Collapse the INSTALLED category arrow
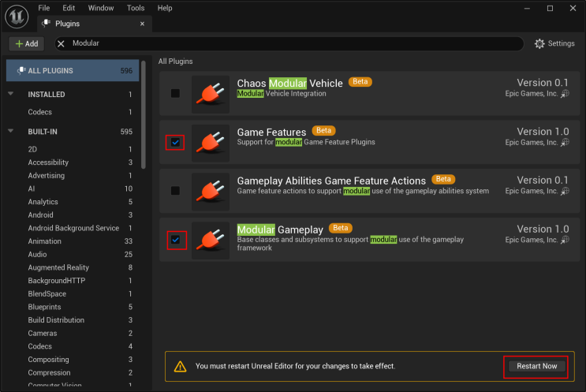The height and width of the screenshot is (392, 586). point(11,94)
